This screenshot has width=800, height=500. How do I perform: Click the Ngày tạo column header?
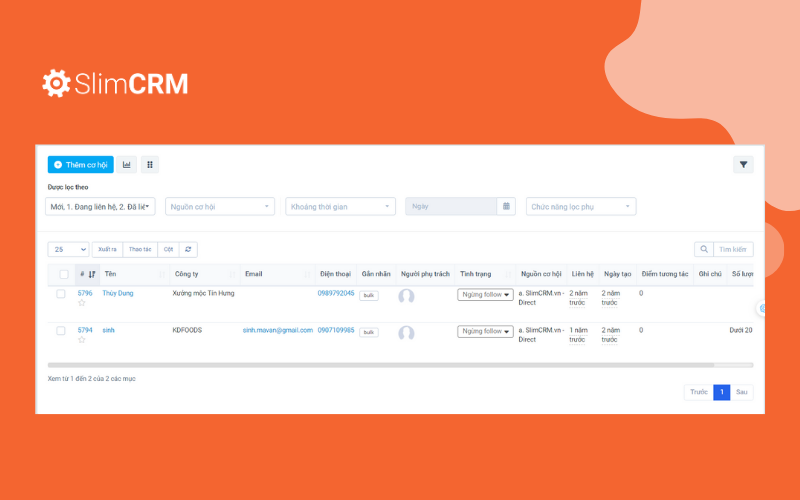click(x=617, y=274)
